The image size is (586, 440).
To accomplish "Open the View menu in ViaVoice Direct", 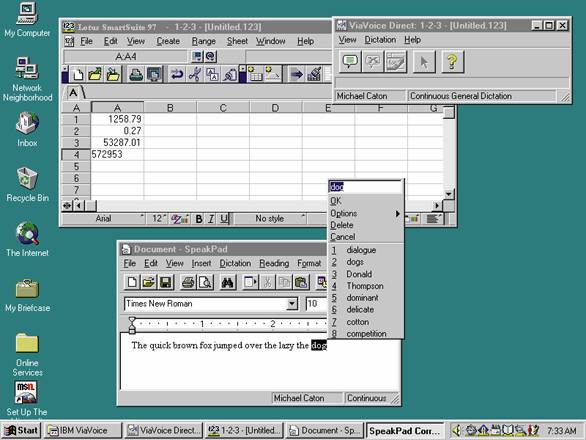I will click(347, 40).
